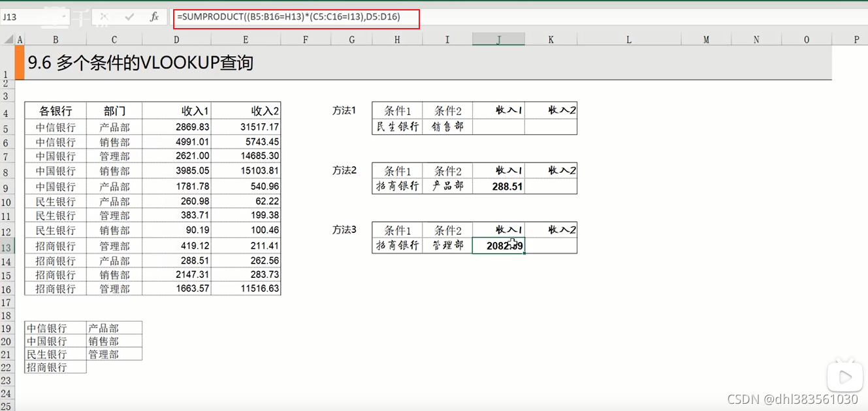This screenshot has width=868, height=411.
Task: Select row 22 header
Action: (7, 369)
